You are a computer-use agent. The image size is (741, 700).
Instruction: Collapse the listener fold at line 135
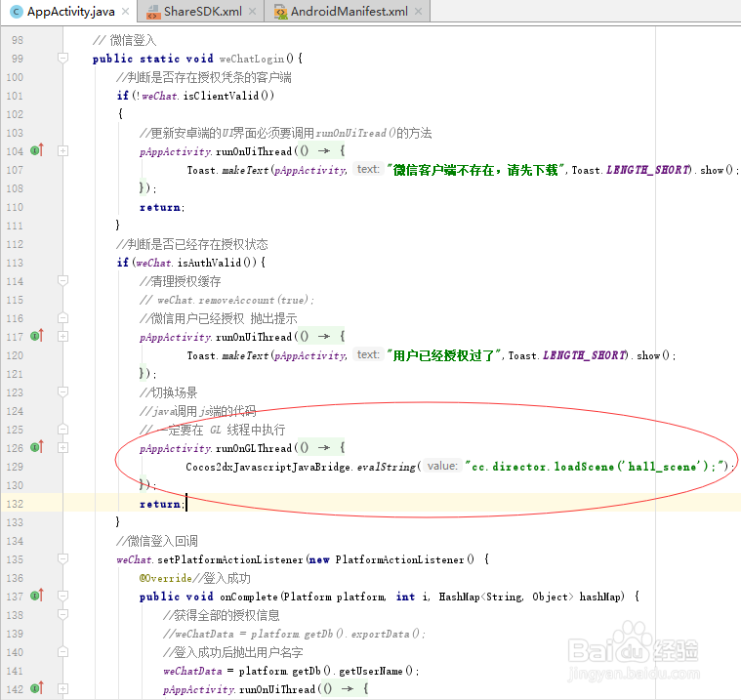62,558
